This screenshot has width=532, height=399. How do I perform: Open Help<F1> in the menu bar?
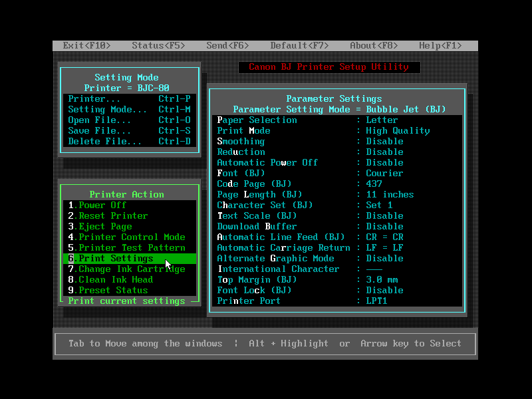(440, 45)
